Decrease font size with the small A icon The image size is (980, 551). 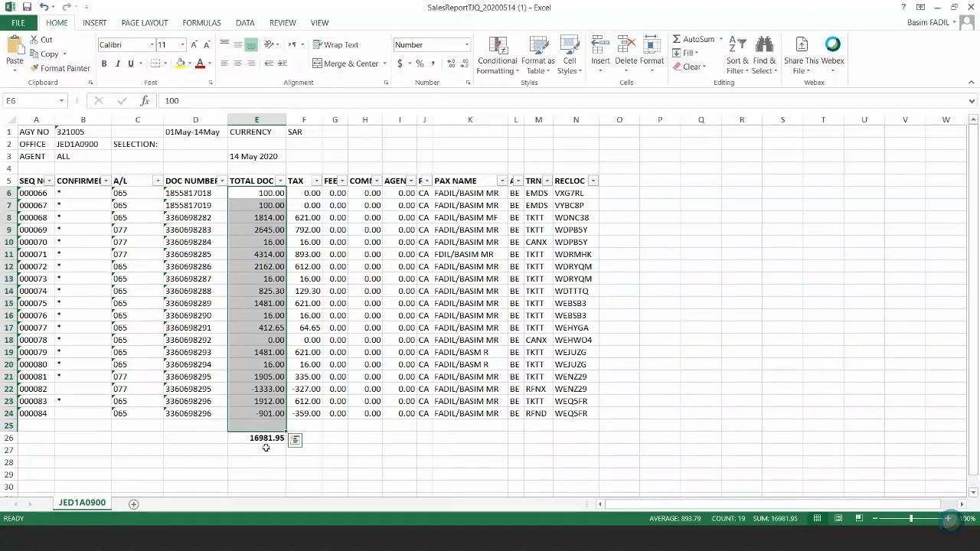click(x=207, y=44)
